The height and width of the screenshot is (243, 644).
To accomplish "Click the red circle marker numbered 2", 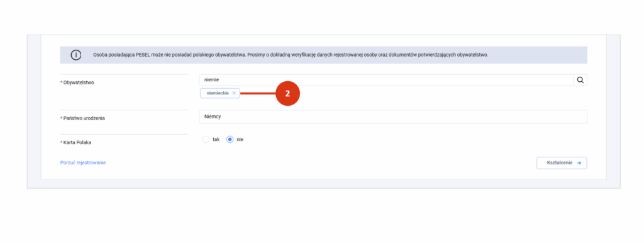I will tap(287, 93).
